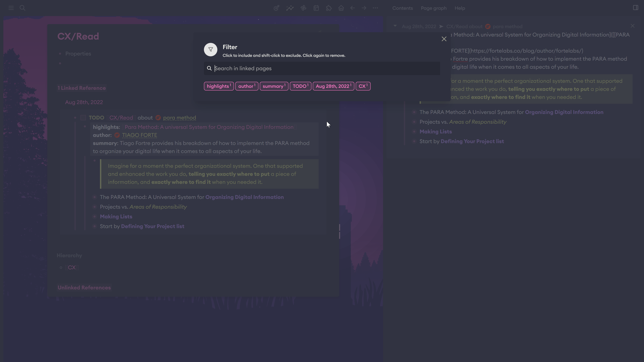Include the summary filter tag
The image size is (644, 362).
point(274,86)
